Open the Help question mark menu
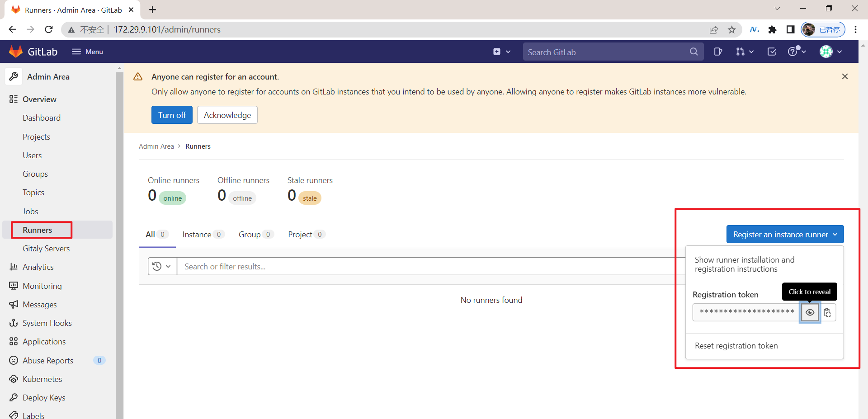Screen dimensions: 868x419 coord(797,52)
